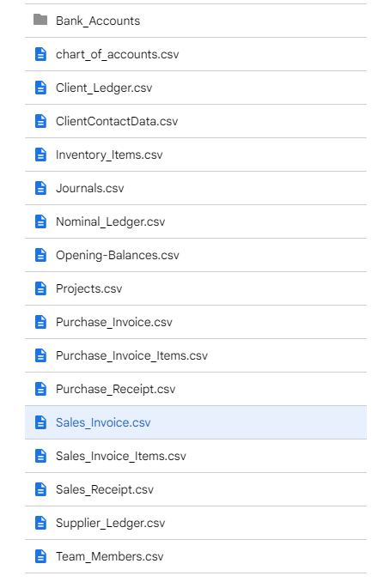Click the chart_of_accounts.csv file icon
Image resolution: width=390 pixels, height=588 pixels.
point(40,54)
